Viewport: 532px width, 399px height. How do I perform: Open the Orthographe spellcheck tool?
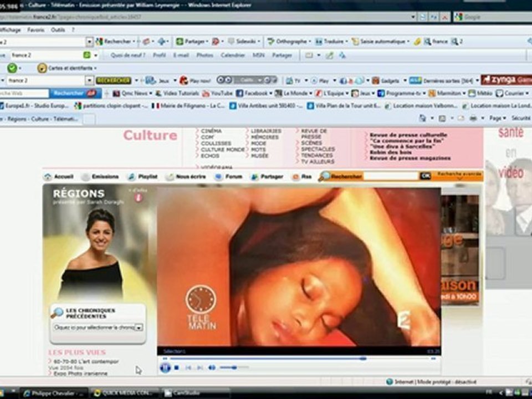tap(289, 42)
